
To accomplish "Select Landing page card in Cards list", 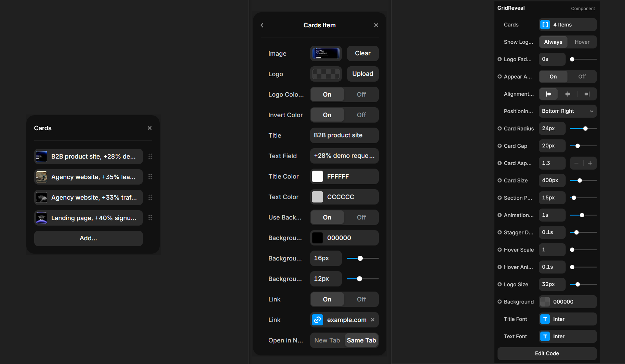I will [x=89, y=218].
